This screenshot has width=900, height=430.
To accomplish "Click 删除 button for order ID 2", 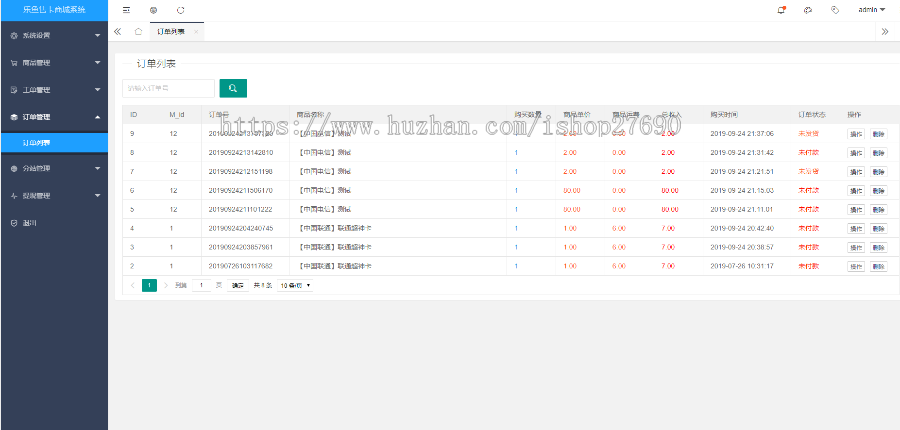I will click(878, 267).
